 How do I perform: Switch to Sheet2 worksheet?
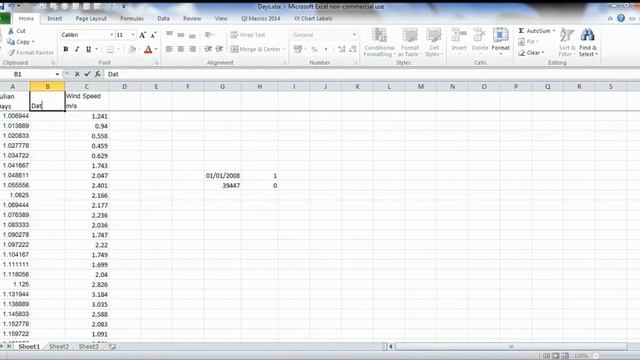tap(59, 347)
